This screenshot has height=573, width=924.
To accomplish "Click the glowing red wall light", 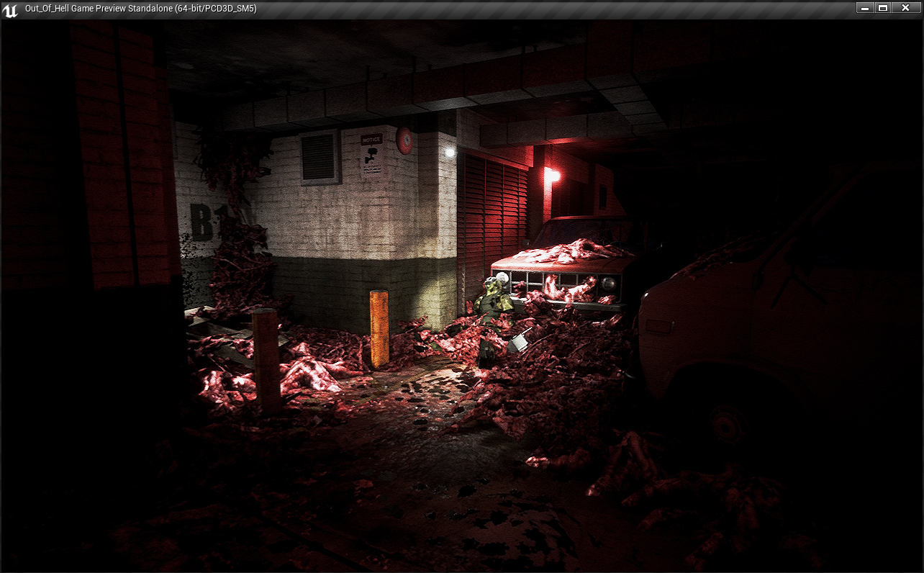I will (552, 175).
